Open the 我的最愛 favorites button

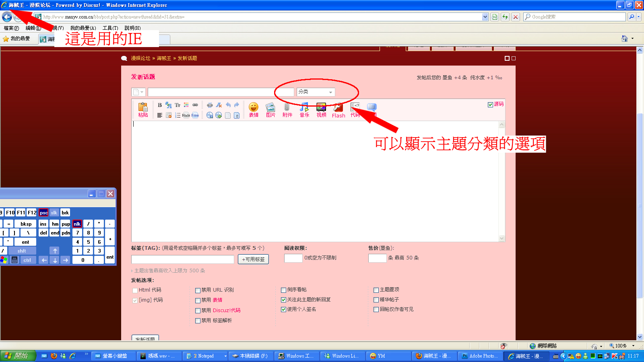[x=17, y=39]
